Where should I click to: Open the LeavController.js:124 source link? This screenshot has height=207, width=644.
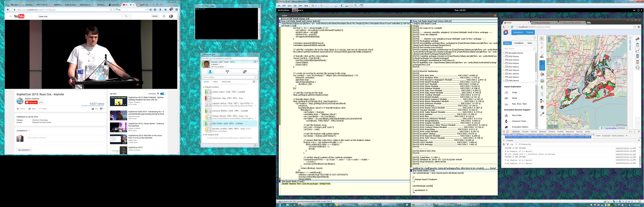(625, 154)
